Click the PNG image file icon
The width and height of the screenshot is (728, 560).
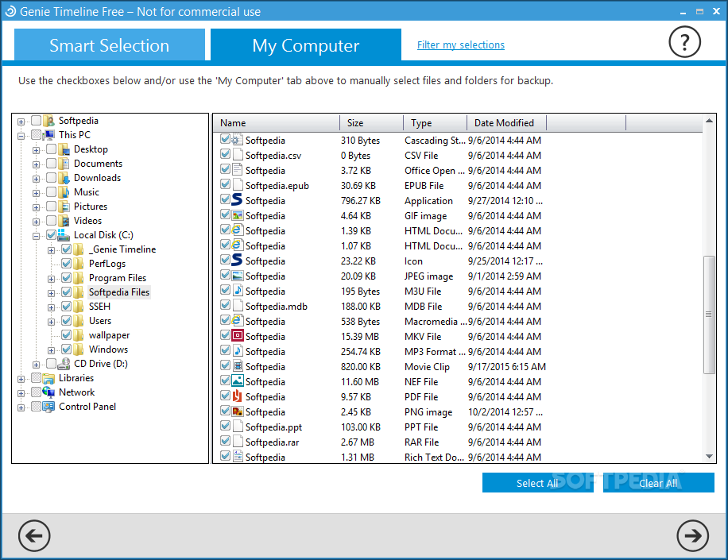pyautogui.click(x=238, y=411)
